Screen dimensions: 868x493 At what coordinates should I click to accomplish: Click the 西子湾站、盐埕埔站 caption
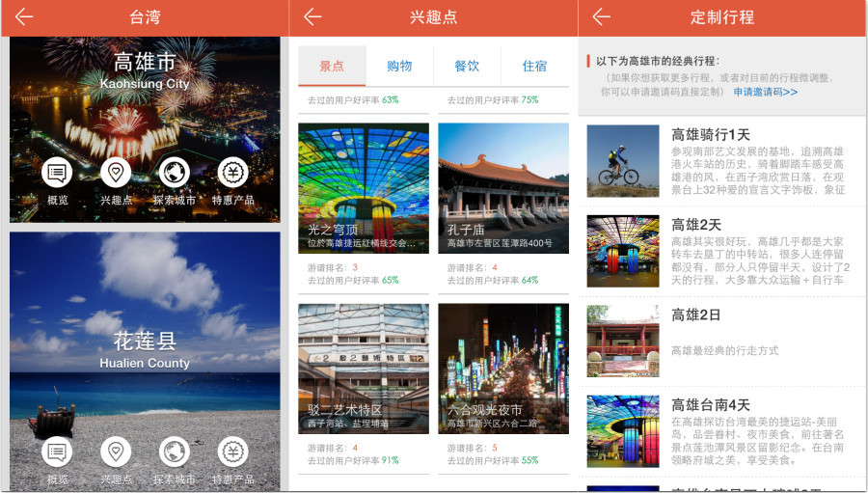348,424
